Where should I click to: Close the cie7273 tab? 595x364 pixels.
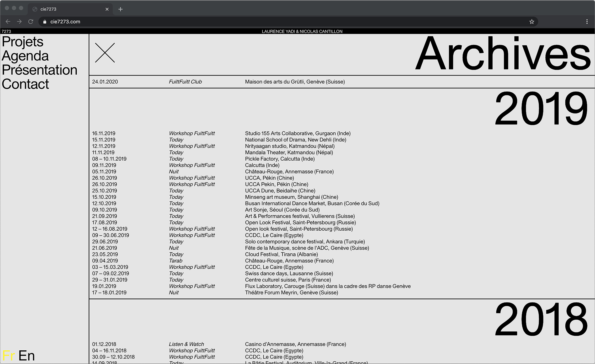[x=107, y=9]
